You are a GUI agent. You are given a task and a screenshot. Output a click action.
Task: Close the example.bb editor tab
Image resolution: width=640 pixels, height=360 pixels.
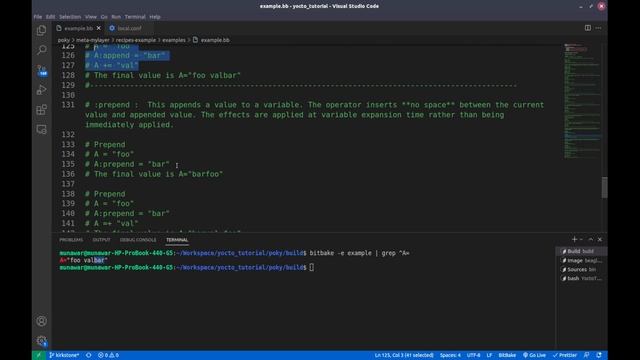click(x=98, y=28)
